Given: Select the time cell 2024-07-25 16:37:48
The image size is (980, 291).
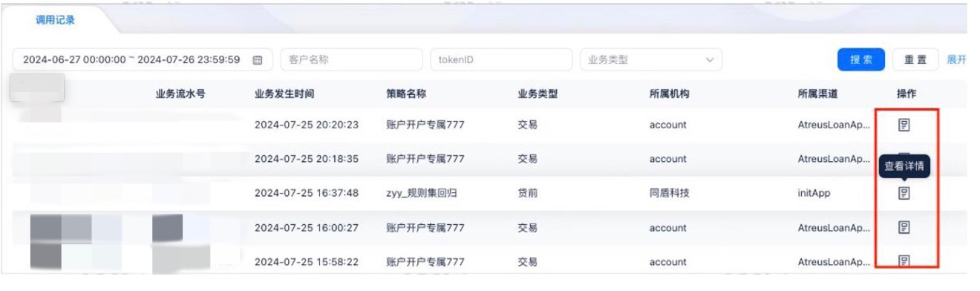Looking at the screenshot, I should [307, 194].
